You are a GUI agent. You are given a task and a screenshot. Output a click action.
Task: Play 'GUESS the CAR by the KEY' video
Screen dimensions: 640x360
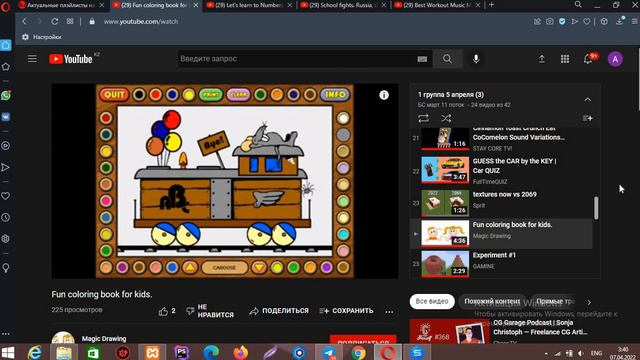(x=502, y=171)
